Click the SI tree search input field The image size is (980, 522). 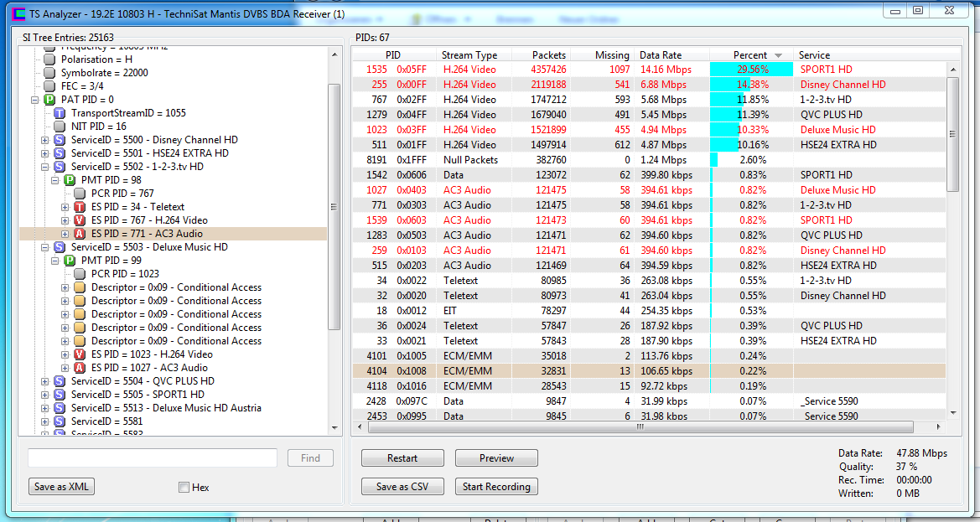[x=152, y=458]
